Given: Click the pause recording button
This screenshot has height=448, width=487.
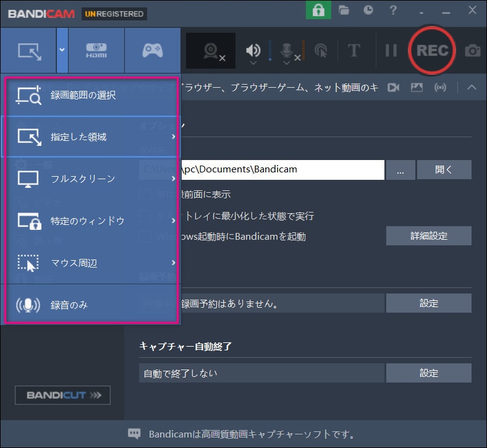Looking at the screenshot, I should pos(391,50).
